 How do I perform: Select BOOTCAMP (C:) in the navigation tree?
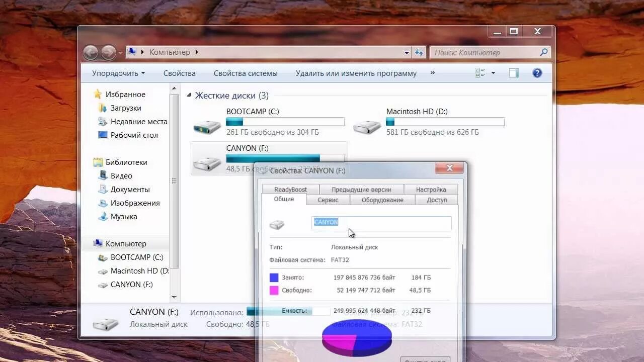point(137,257)
